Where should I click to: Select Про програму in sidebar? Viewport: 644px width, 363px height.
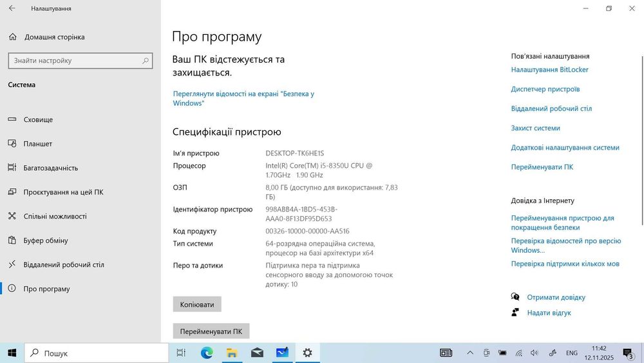click(x=80, y=289)
